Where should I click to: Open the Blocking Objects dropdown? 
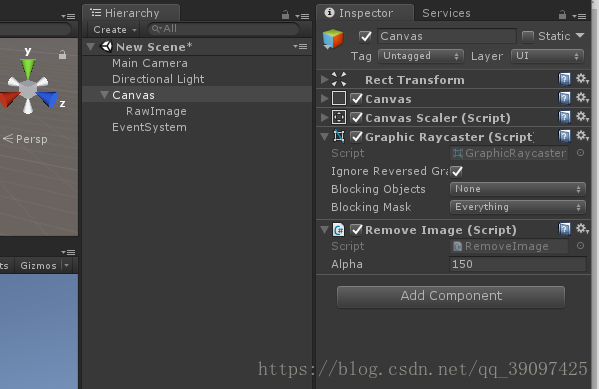(518, 189)
